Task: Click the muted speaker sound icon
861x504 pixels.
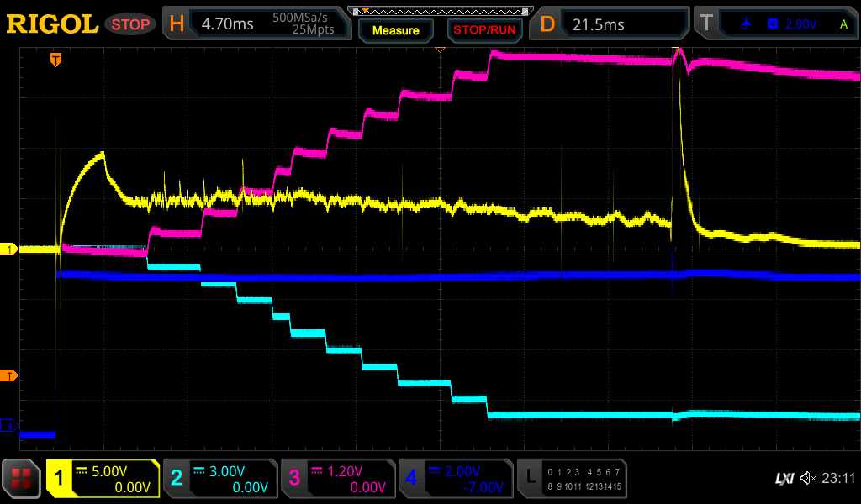Action: coord(808,479)
